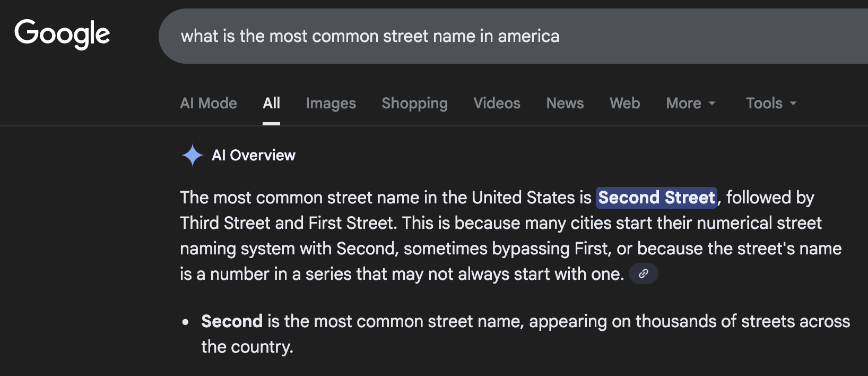Select the All results tab
The image size is (868, 376).
coord(272,103)
